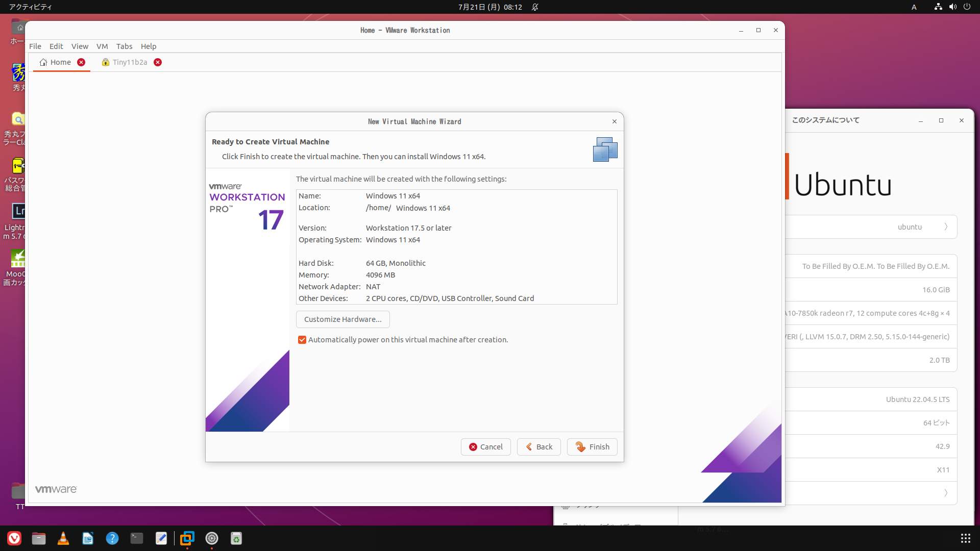The width and height of the screenshot is (980, 551).
Task: Close the New Virtual Machine Wizard dialog
Action: [x=615, y=121]
